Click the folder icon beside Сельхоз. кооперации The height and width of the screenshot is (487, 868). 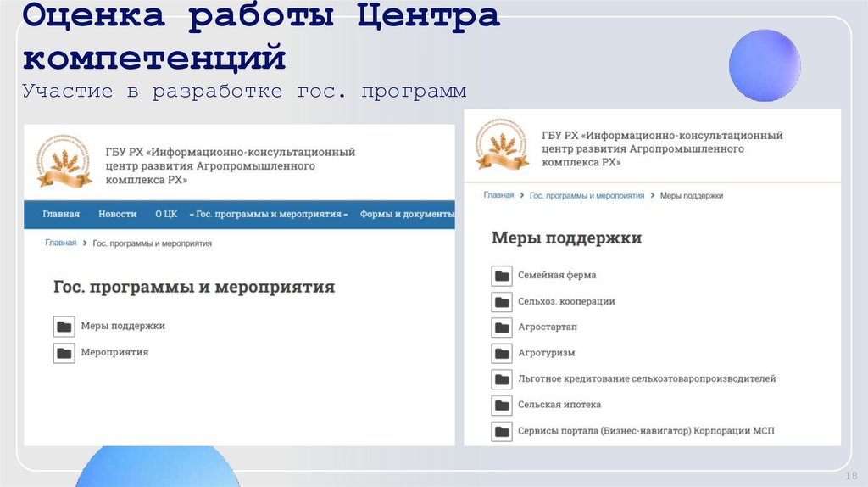pyautogui.click(x=502, y=302)
